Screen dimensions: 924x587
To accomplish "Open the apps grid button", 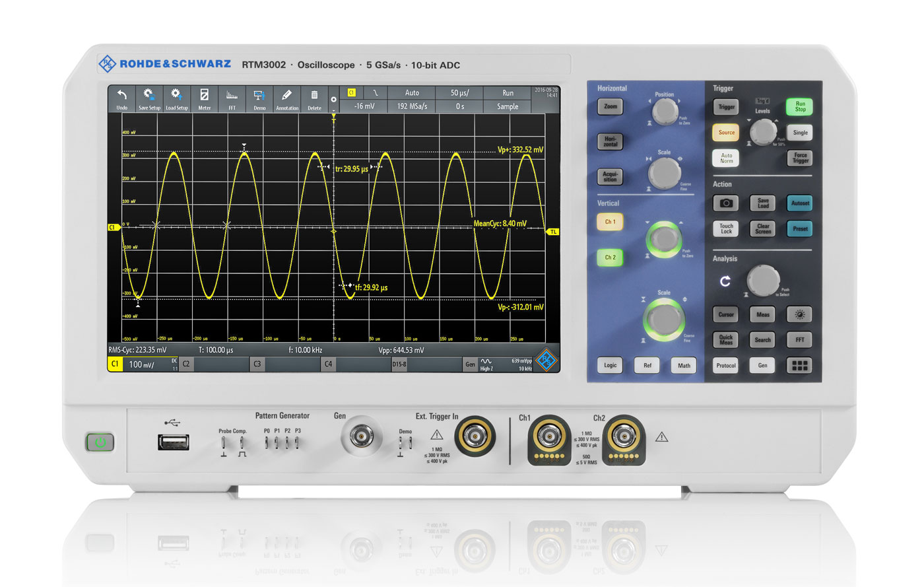I will pyautogui.click(x=799, y=365).
